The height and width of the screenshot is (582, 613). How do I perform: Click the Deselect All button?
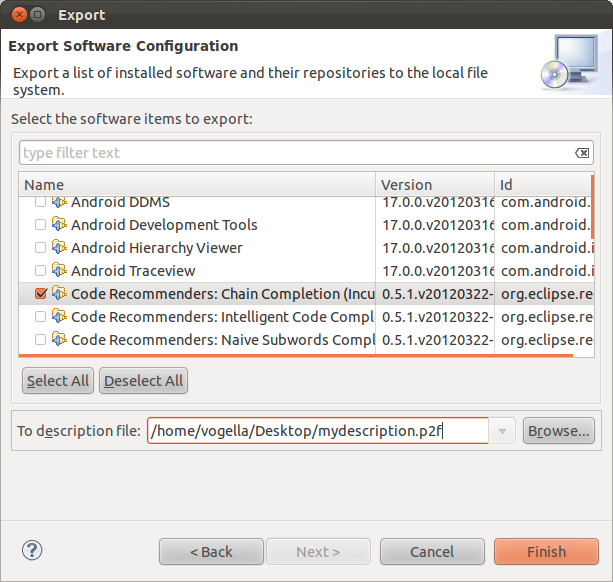(143, 381)
